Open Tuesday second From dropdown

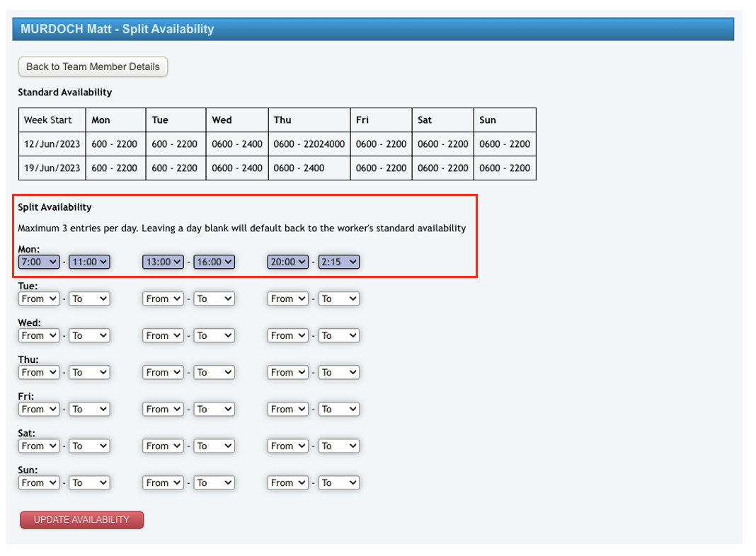click(x=163, y=299)
